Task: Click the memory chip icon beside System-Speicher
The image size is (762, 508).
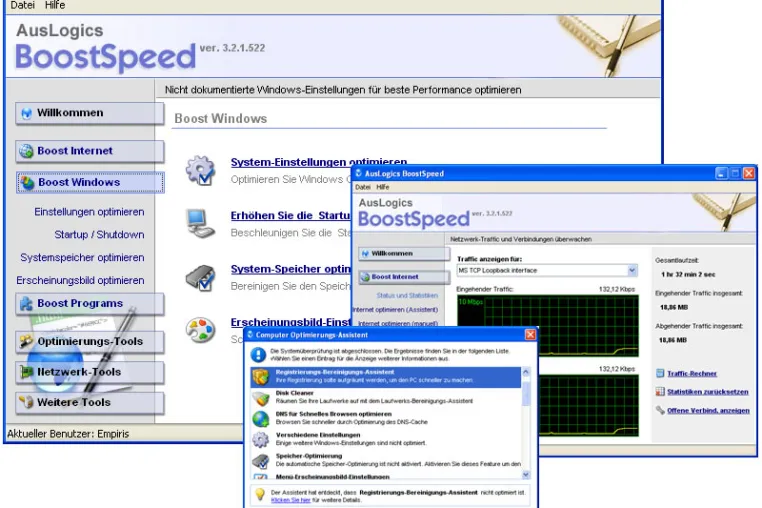Action: (200, 278)
